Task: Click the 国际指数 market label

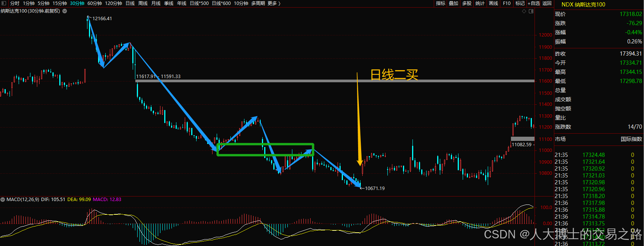Action: (x=631, y=139)
